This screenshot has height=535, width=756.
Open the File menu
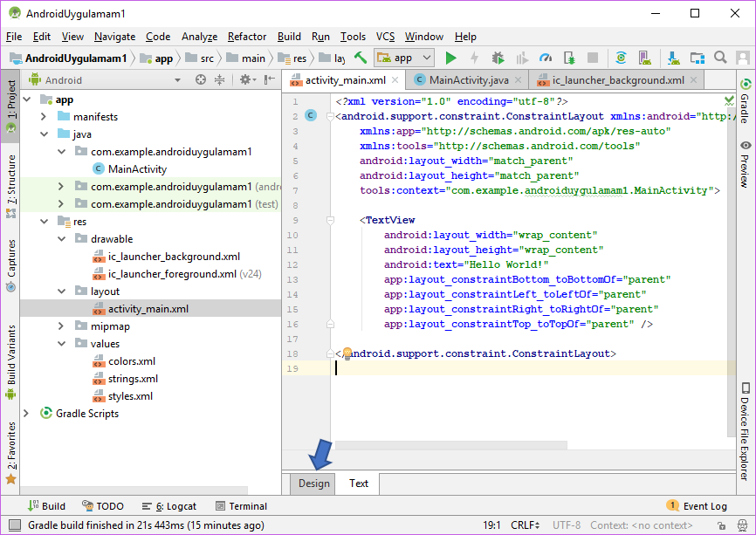(x=14, y=37)
